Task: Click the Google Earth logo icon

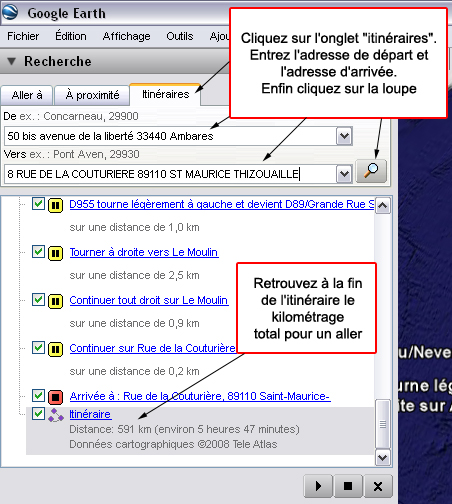Action: [10, 12]
